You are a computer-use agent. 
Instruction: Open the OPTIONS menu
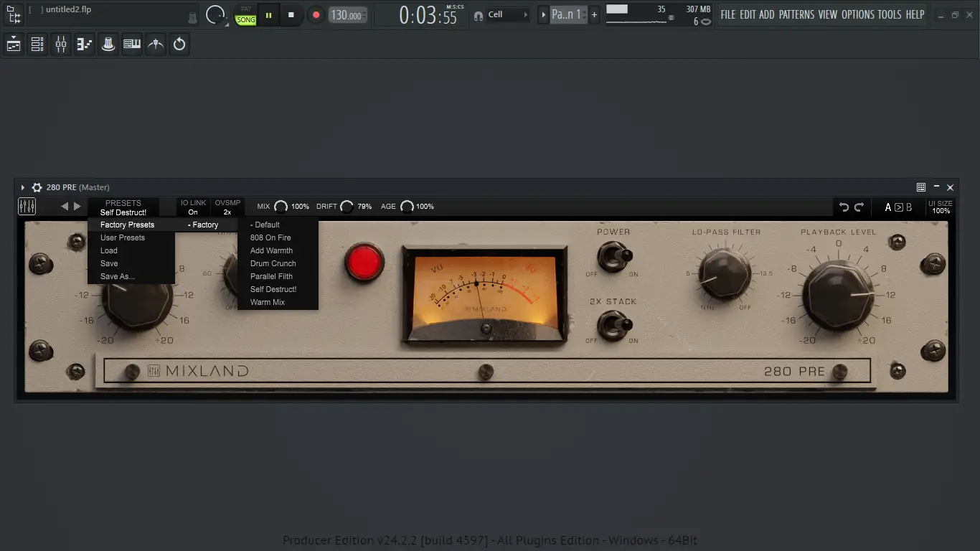[858, 14]
